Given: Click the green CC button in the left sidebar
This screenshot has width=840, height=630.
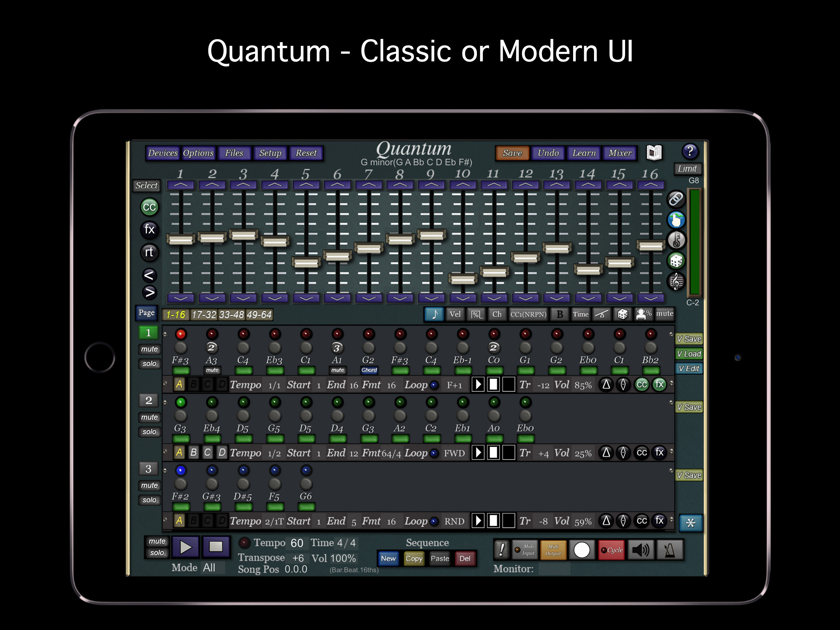Looking at the screenshot, I should tap(149, 207).
